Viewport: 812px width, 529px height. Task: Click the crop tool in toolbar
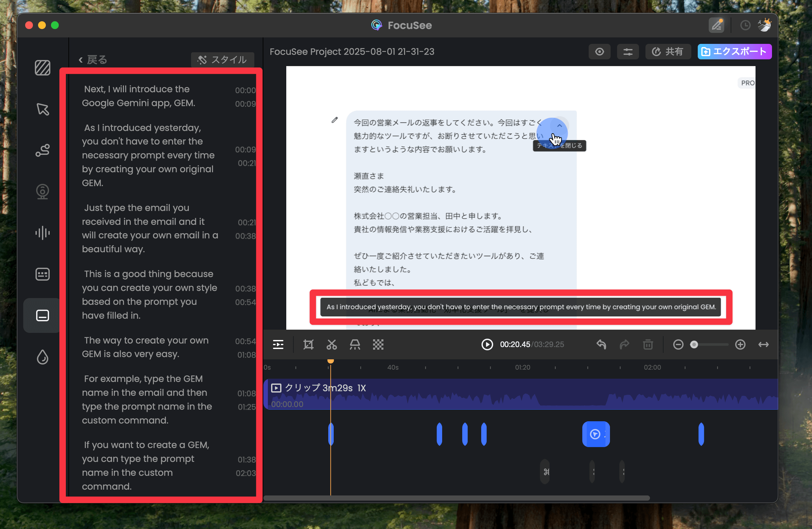[308, 344]
